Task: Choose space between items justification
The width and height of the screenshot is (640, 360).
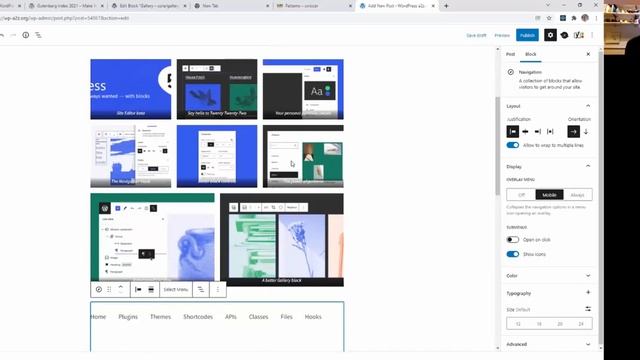Action: click(x=550, y=131)
